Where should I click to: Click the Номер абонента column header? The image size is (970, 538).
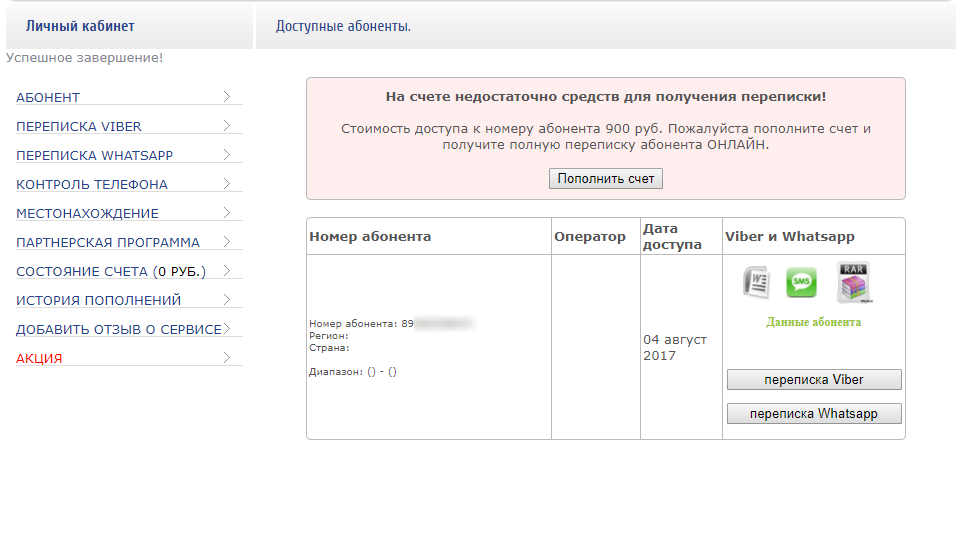pyautogui.click(x=370, y=237)
